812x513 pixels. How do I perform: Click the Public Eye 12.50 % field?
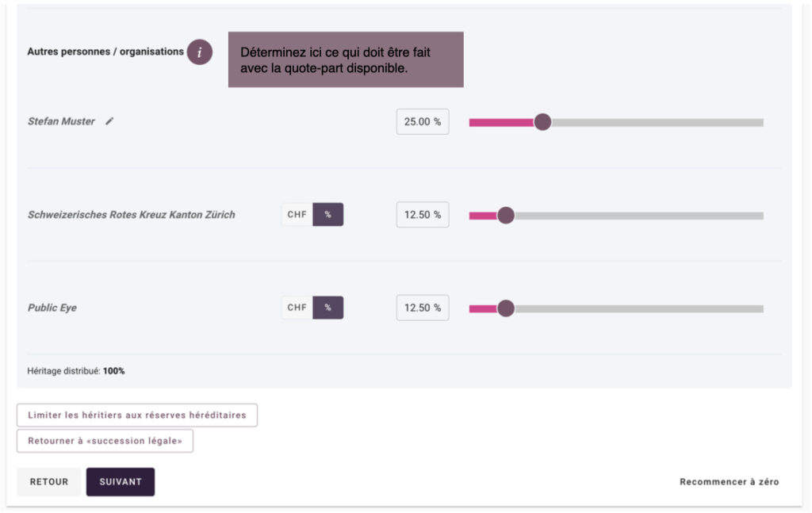click(x=422, y=308)
